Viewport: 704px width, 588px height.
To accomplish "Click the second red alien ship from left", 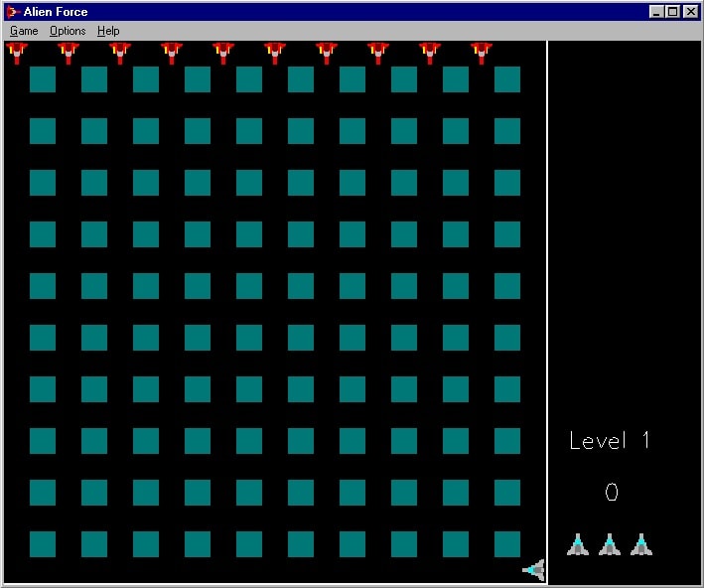I will 69,52.
